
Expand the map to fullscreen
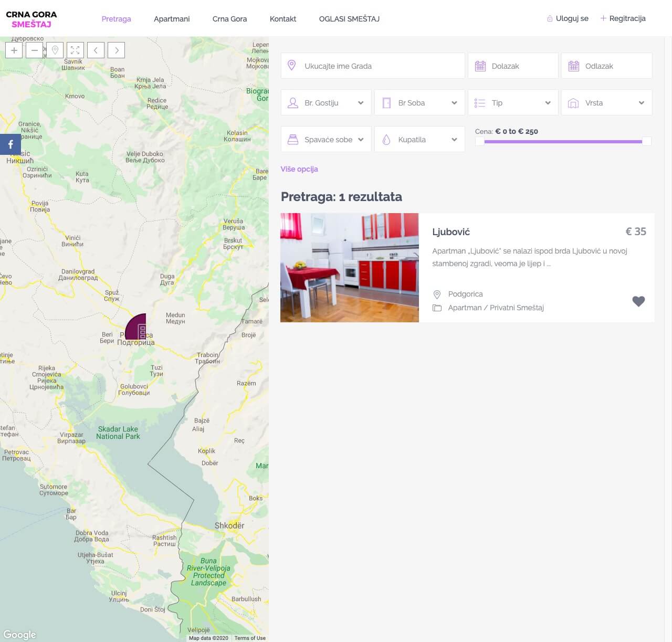pyautogui.click(x=75, y=50)
